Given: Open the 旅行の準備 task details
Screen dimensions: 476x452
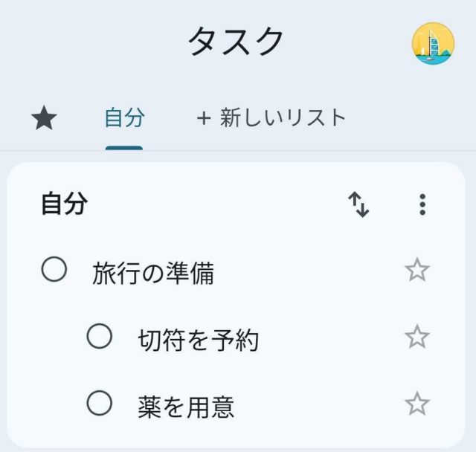Looking at the screenshot, I should pyautogui.click(x=153, y=274).
